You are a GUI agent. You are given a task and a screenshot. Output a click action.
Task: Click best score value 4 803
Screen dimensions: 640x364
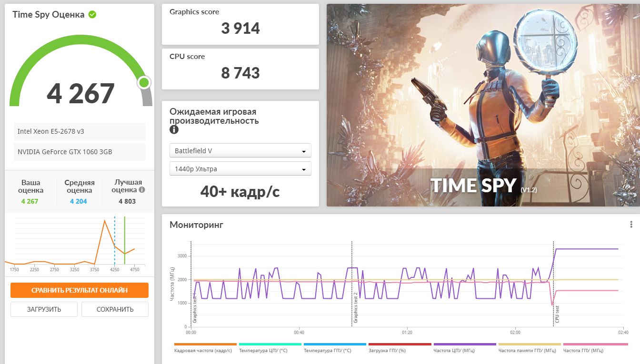tap(127, 201)
